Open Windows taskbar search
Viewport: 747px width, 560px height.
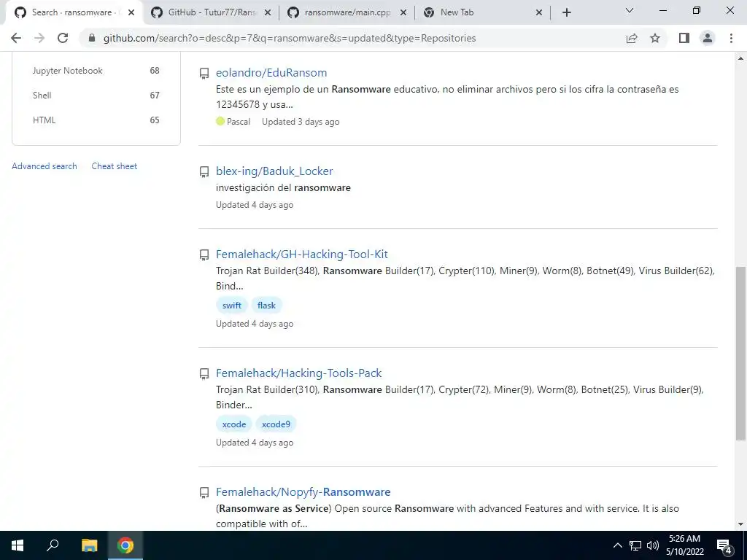[53, 545]
